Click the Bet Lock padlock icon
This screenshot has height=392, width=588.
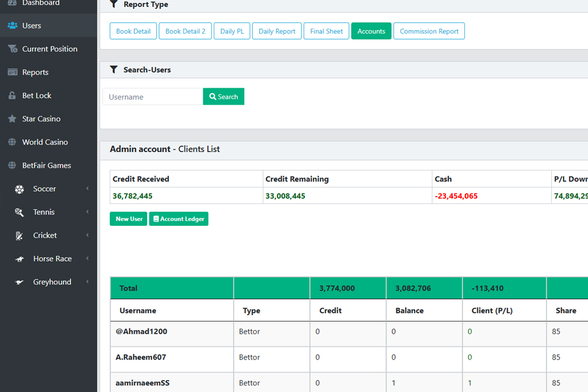click(12, 96)
